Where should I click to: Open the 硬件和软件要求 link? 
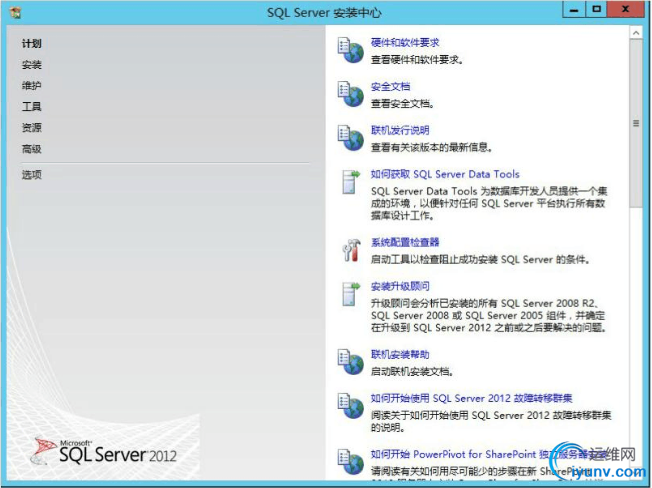pyautogui.click(x=405, y=42)
